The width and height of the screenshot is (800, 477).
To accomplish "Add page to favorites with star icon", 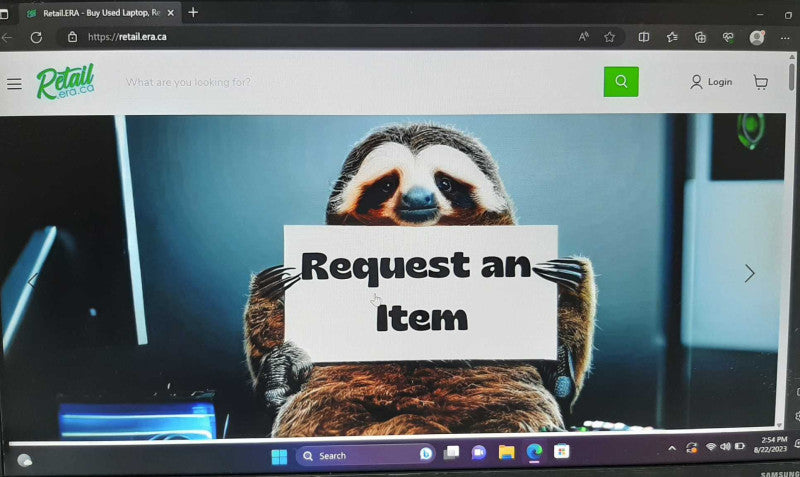I will pyautogui.click(x=609, y=37).
